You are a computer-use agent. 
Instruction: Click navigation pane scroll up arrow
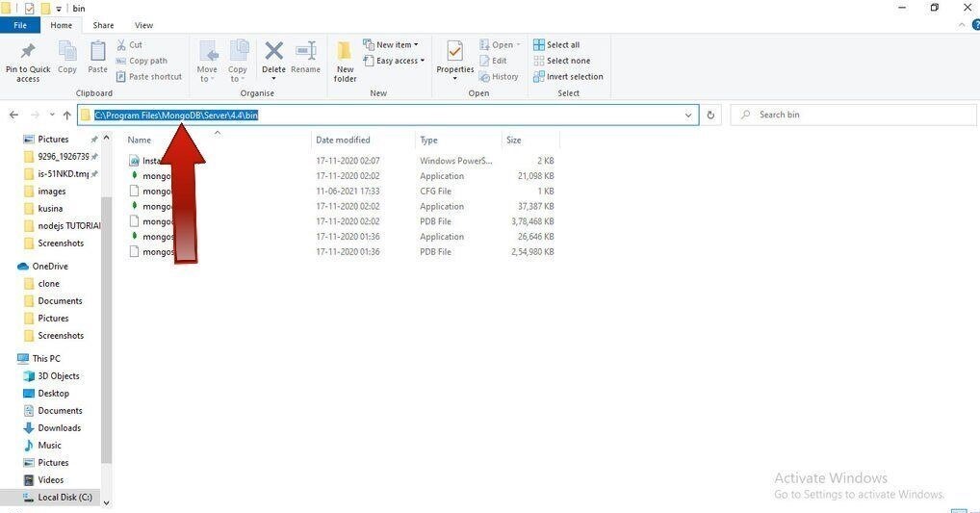point(106,138)
